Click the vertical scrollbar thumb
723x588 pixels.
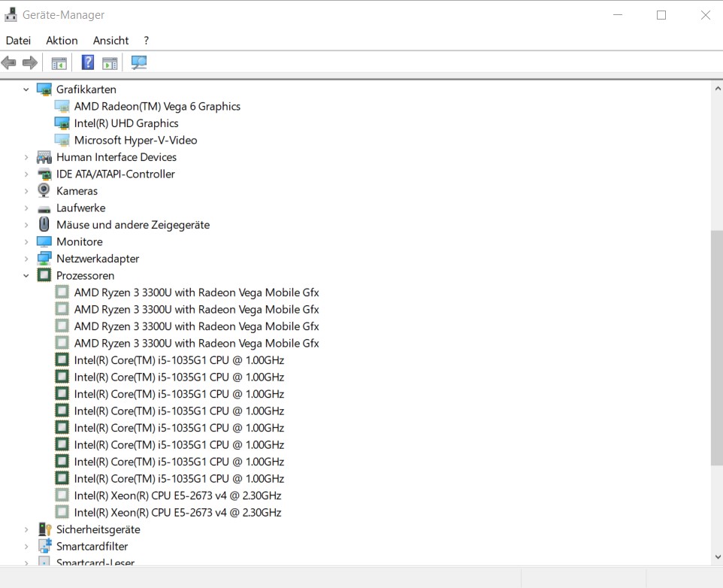[x=717, y=348]
